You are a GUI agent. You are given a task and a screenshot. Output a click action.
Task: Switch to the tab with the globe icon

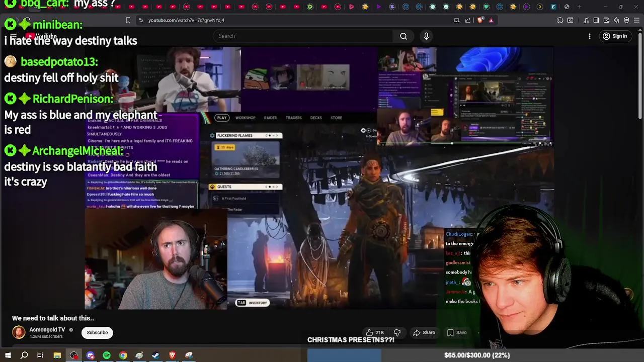(567, 7)
